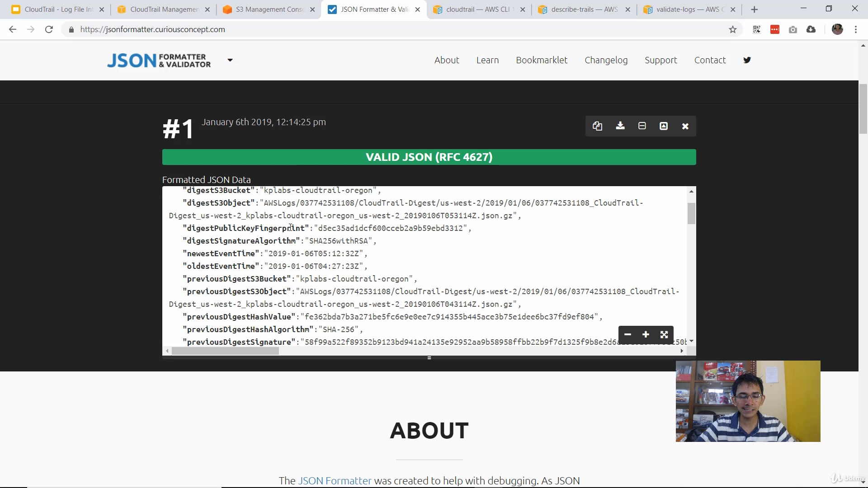Click JSON viewer scroll-up arrow
Viewport: 868px width, 488px height.
[x=691, y=192]
